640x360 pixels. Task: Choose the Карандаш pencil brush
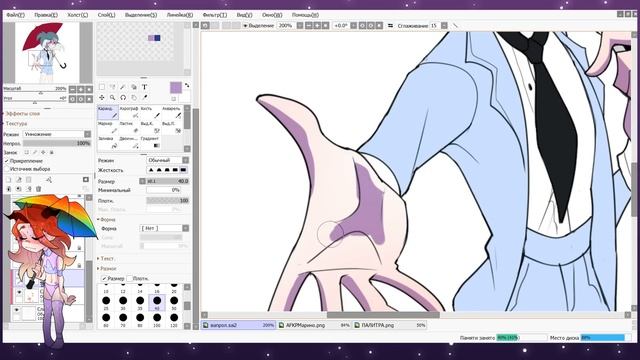(x=108, y=113)
